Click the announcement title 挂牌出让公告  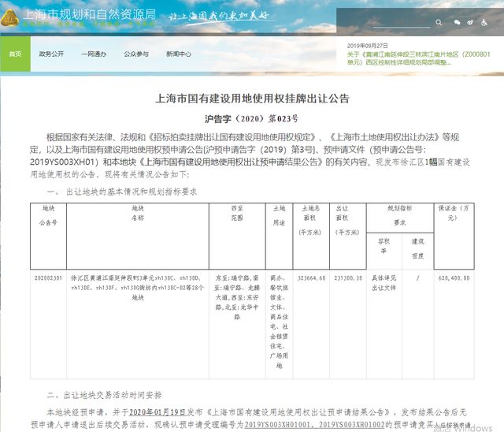[x=251, y=99]
